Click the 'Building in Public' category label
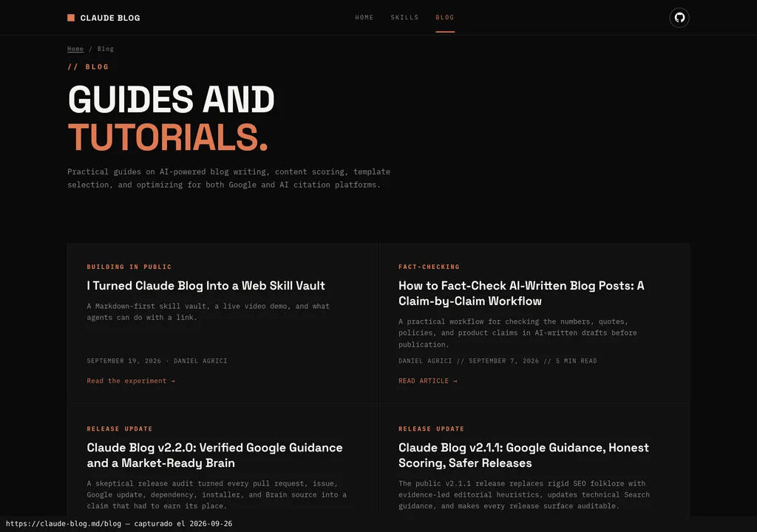 pos(129,267)
